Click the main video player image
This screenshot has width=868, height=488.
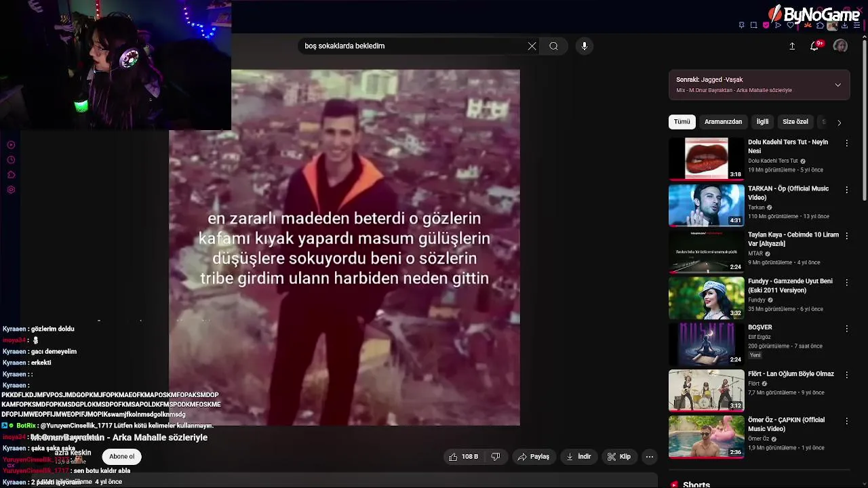coord(344,247)
